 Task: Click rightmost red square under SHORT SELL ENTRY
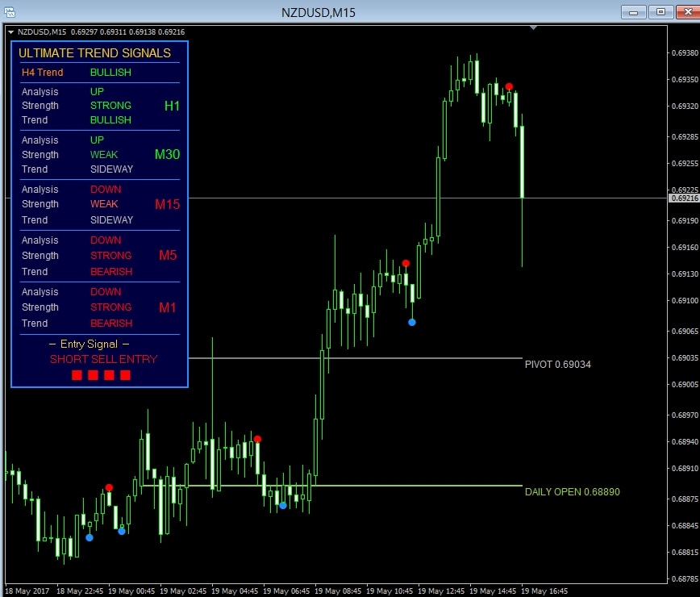(125, 375)
